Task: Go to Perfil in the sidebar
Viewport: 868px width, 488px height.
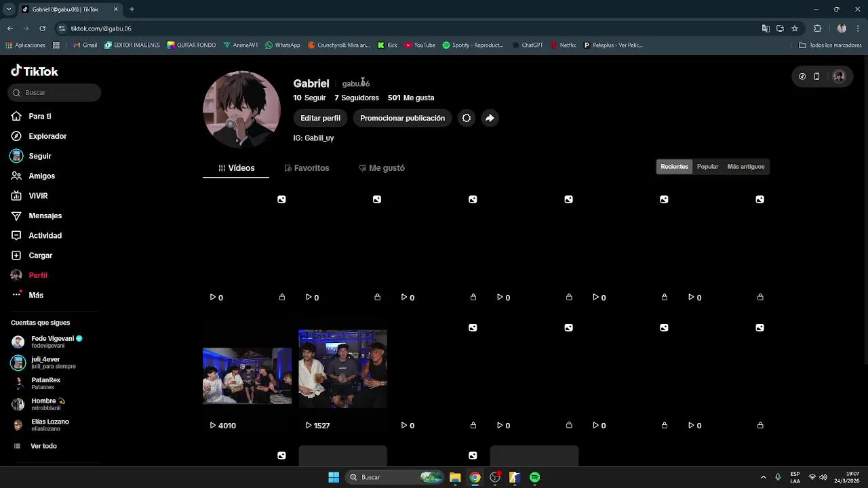Action: point(29,275)
